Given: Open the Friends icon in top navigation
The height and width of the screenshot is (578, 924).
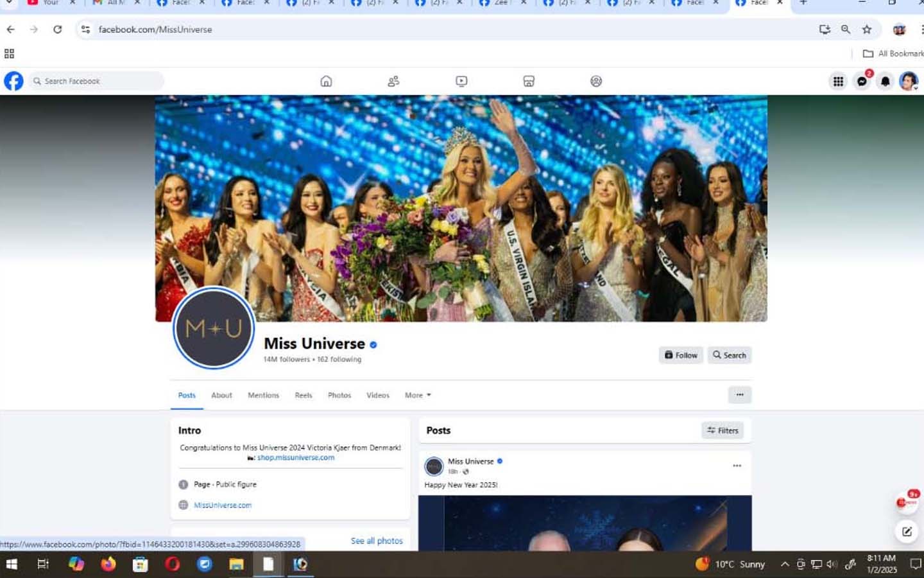Looking at the screenshot, I should (393, 81).
